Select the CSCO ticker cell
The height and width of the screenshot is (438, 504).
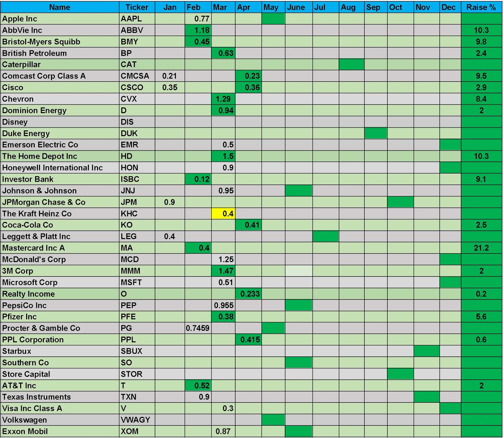[x=137, y=87]
